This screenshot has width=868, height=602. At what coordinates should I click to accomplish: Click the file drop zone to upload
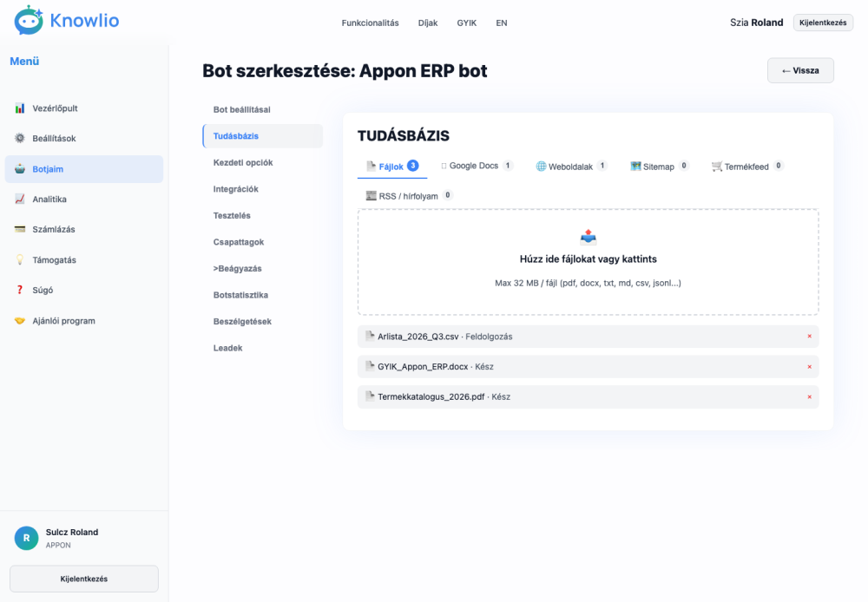click(x=589, y=262)
